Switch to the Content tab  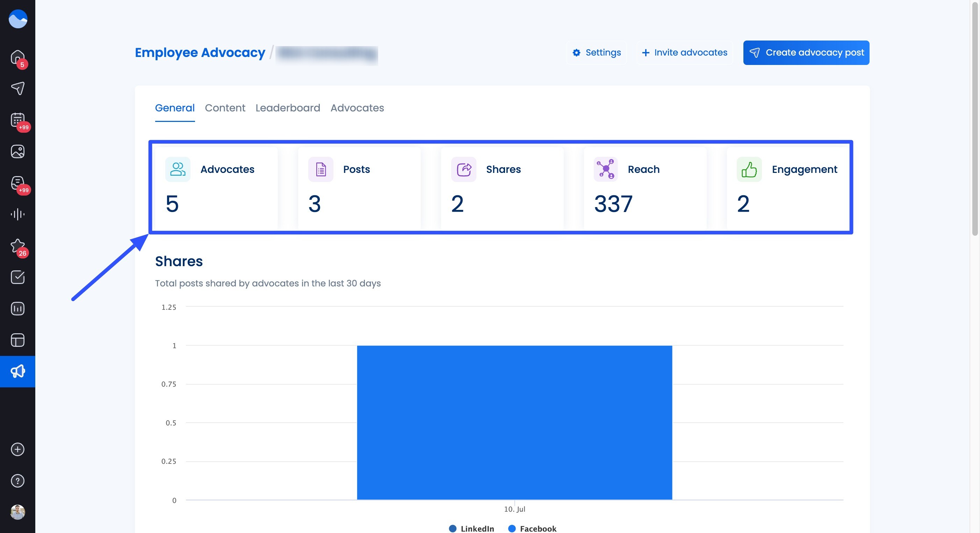pyautogui.click(x=225, y=108)
